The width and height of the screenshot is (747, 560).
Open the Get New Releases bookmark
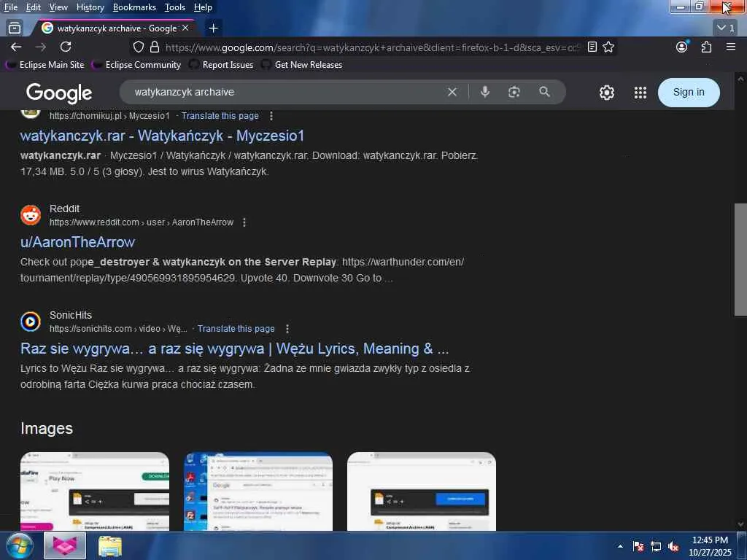(x=302, y=64)
